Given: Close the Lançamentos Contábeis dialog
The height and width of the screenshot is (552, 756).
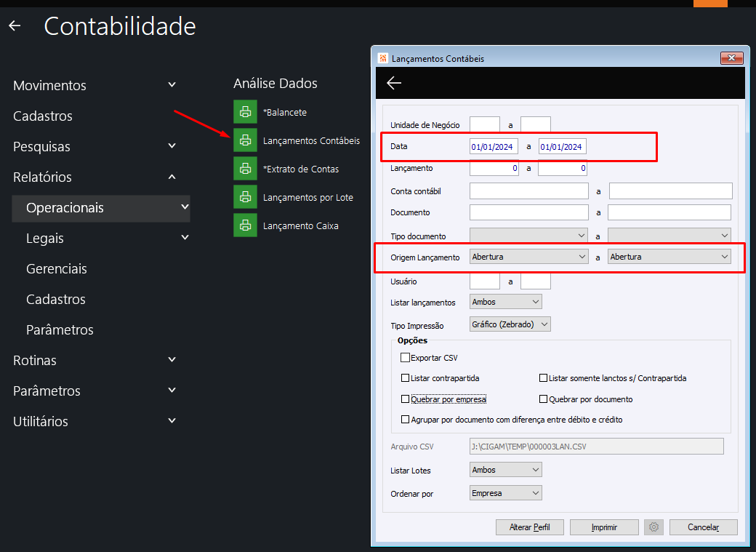Looking at the screenshot, I should pyautogui.click(x=731, y=58).
